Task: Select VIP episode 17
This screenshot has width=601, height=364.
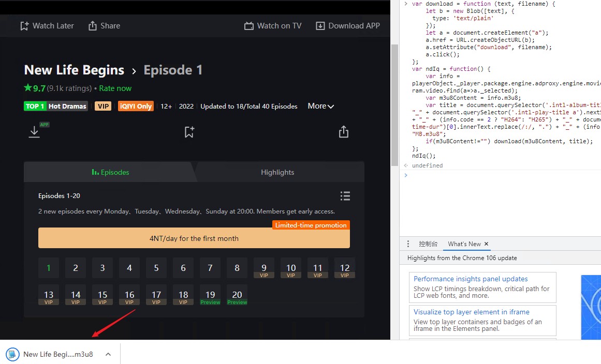Action: (156, 295)
